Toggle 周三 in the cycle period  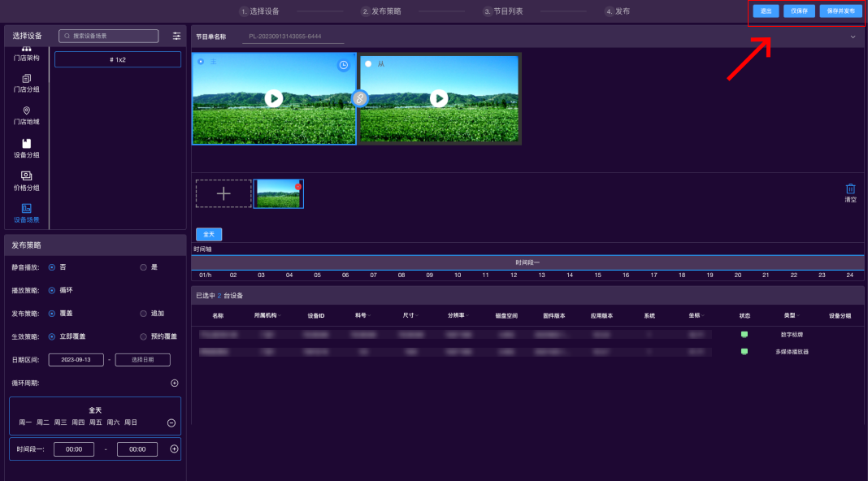pyautogui.click(x=60, y=422)
